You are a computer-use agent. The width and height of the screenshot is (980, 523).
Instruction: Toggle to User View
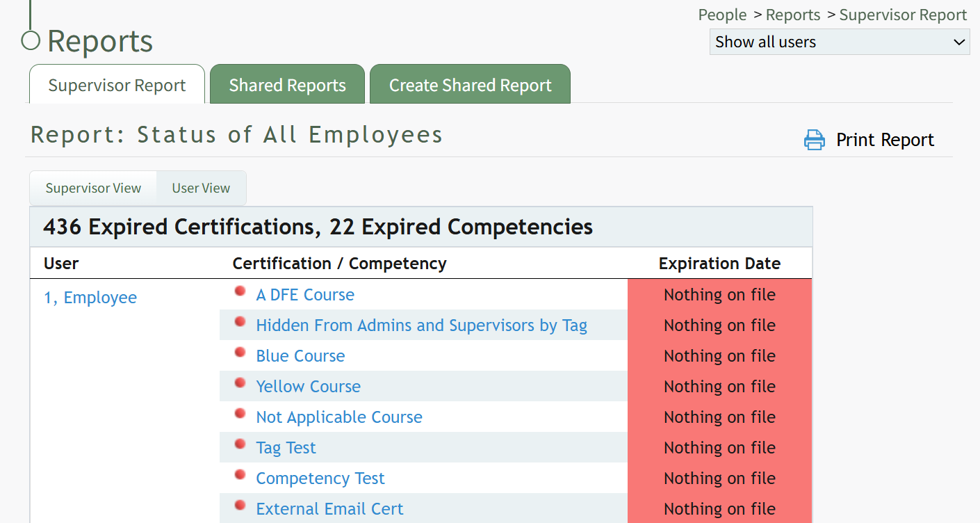tap(201, 188)
